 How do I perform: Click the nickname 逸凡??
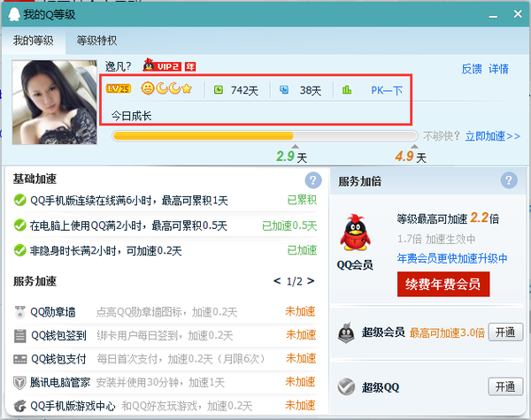[x=119, y=66]
